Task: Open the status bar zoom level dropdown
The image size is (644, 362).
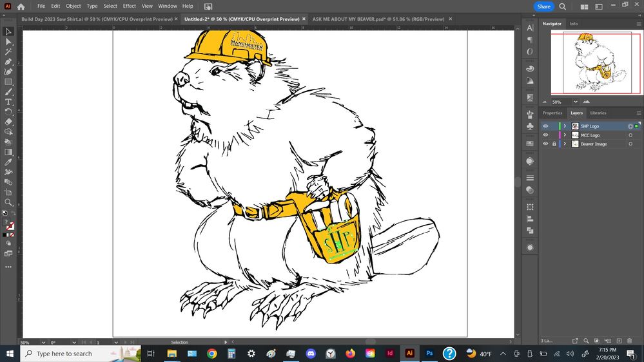Action: pyautogui.click(x=43, y=342)
